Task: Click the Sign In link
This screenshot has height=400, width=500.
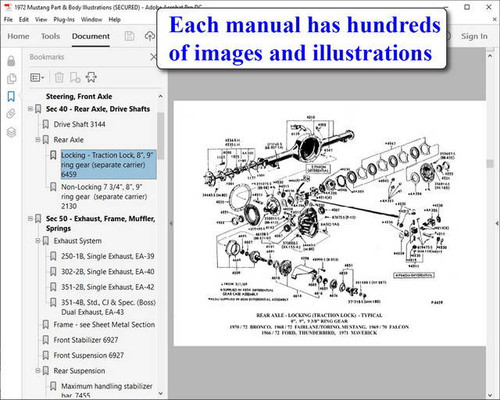Action: (474, 36)
